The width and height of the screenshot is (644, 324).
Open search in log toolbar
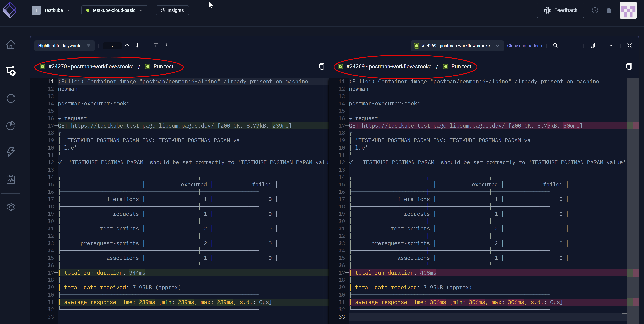coord(555,46)
